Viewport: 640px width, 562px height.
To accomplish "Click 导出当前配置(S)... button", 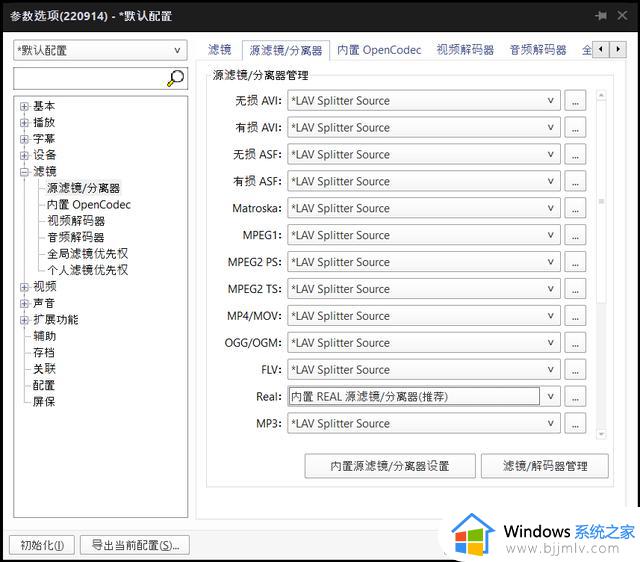I will click(135, 545).
